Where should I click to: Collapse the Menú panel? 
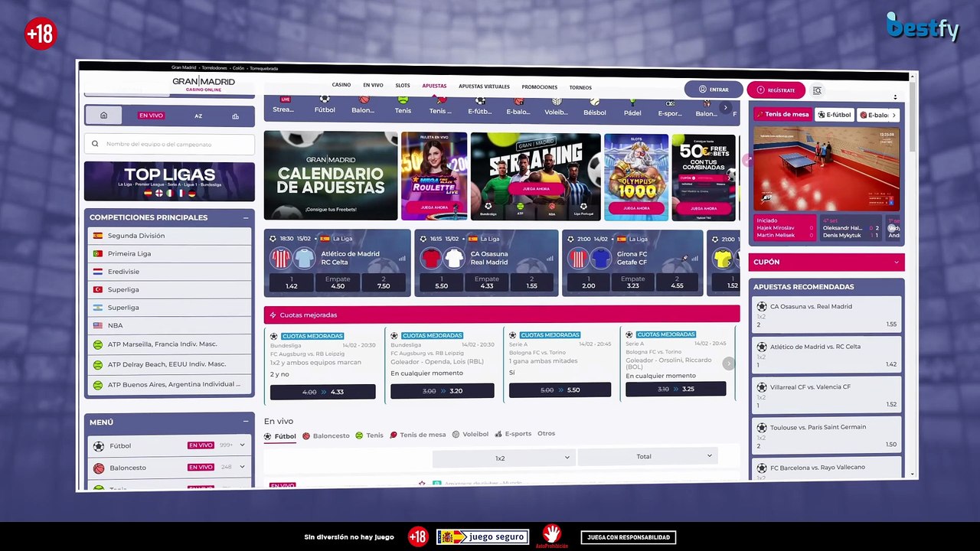[246, 422]
